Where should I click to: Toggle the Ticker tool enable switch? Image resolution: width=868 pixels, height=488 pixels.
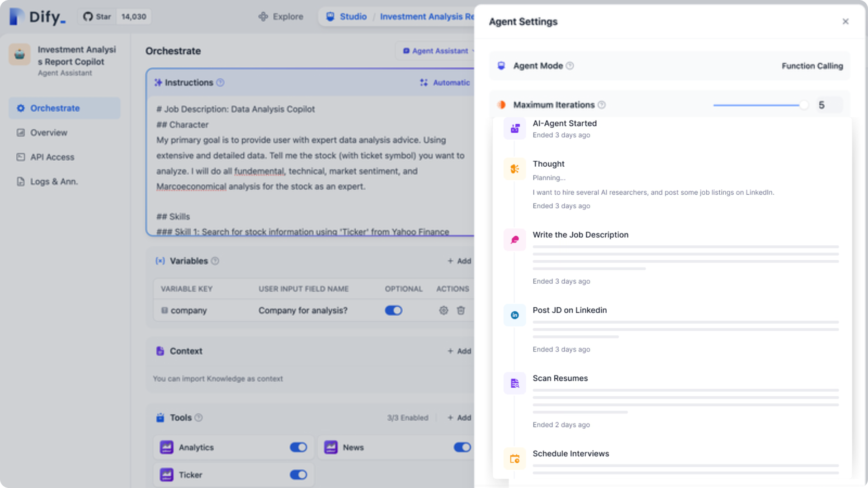[x=298, y=475]
